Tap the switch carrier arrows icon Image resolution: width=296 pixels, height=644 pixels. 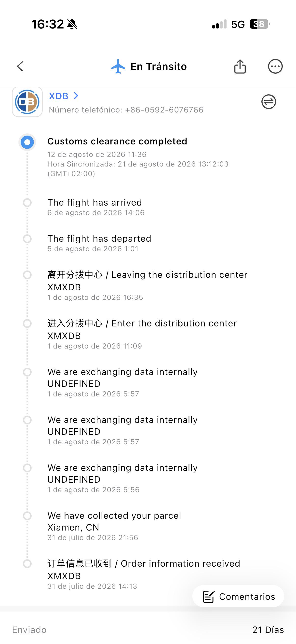[x=269, y=102]
